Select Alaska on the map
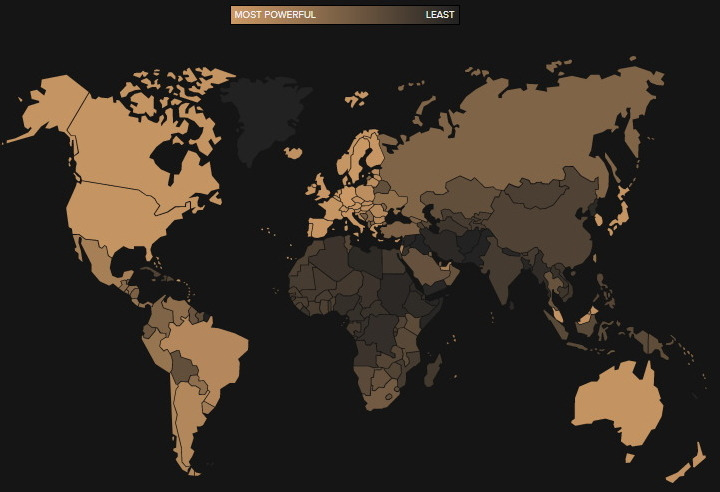This screenshot has height=492, width=720. 55,106
